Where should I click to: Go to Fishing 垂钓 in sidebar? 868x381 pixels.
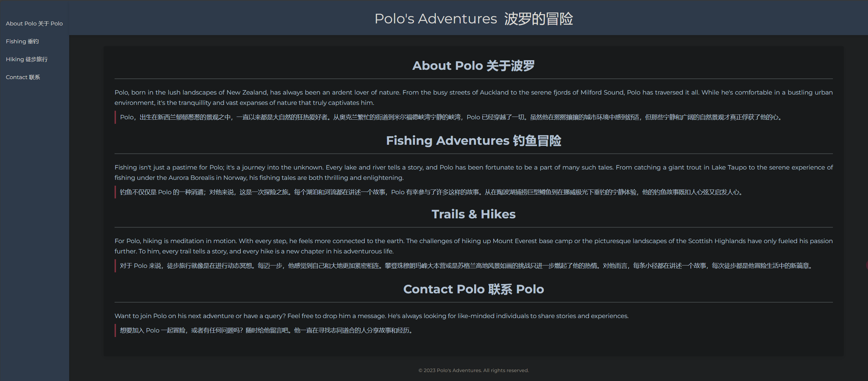[22, 41]
